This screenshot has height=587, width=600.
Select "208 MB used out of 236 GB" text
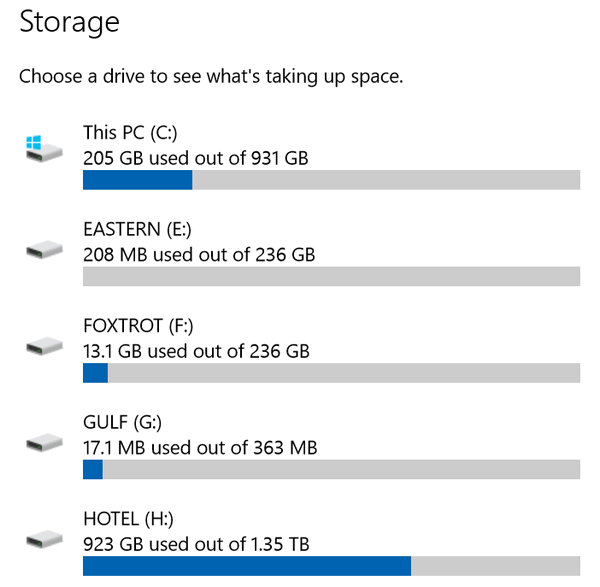click(199, 254)
